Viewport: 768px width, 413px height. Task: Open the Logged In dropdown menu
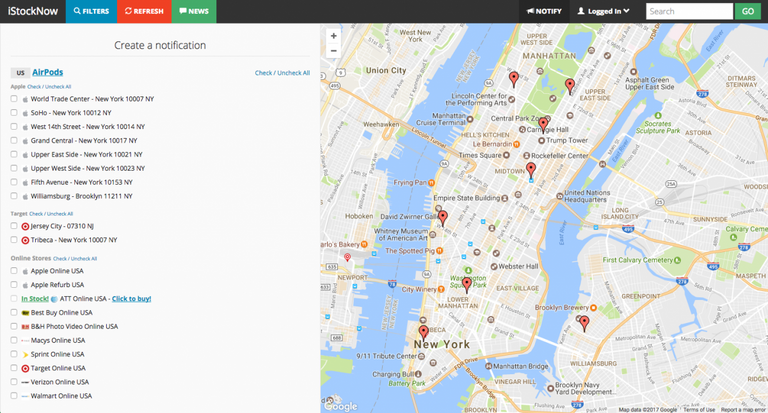pyautogui.click(x=604, y=11)
